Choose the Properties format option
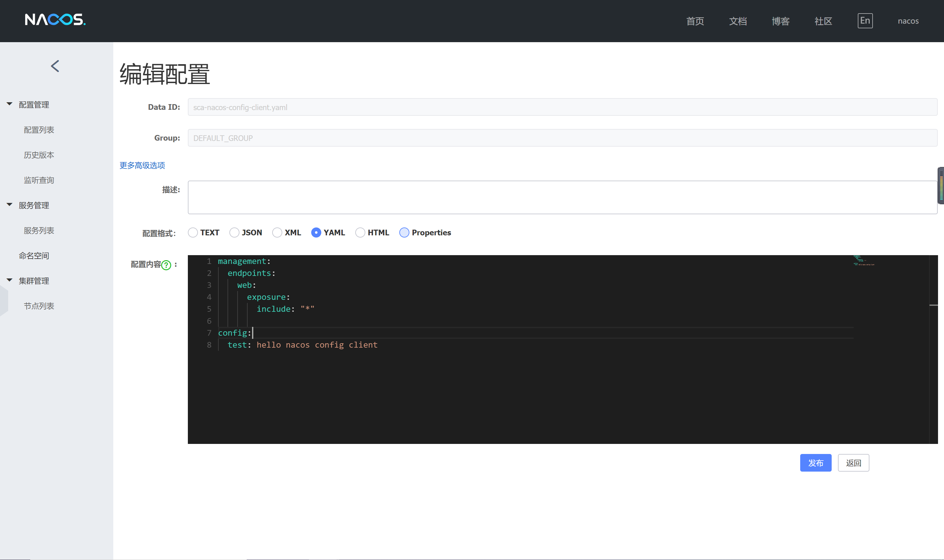944x560 pixels. pyautogui.click(x=404, y=232)
